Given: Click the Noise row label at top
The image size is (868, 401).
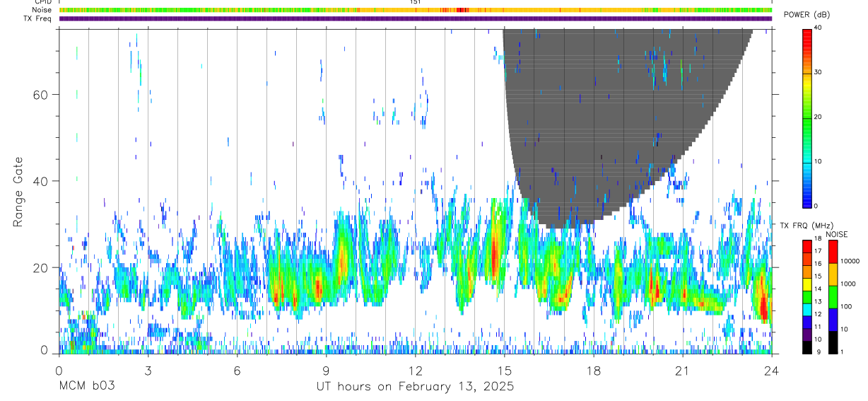Looking at the screenshot, I should click(x=42, y=10).
